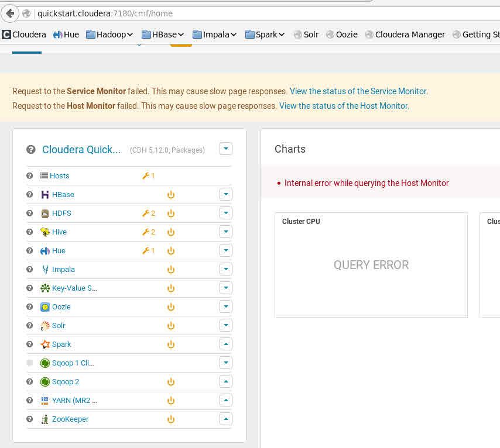
Task: Click the HBase service icon
Action: point(45,194)
